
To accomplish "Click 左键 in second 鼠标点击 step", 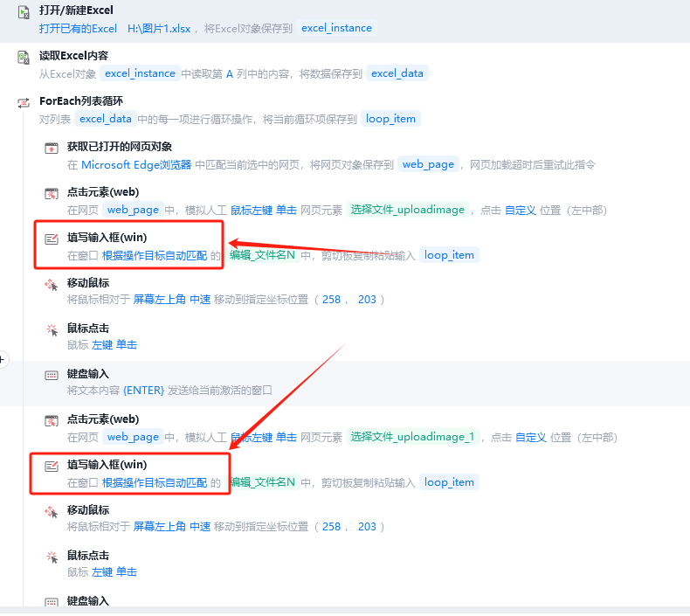I will 102,572.
